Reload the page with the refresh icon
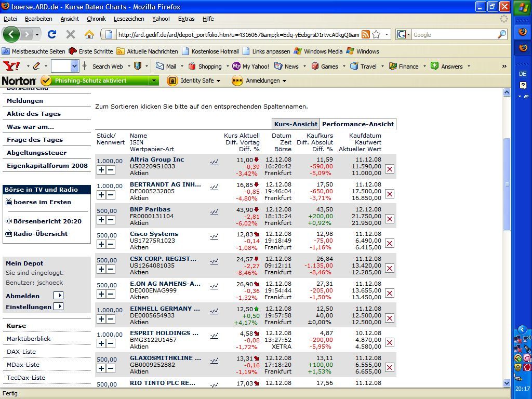The width and height of the screenshot is (532, 399). (52, 34)
